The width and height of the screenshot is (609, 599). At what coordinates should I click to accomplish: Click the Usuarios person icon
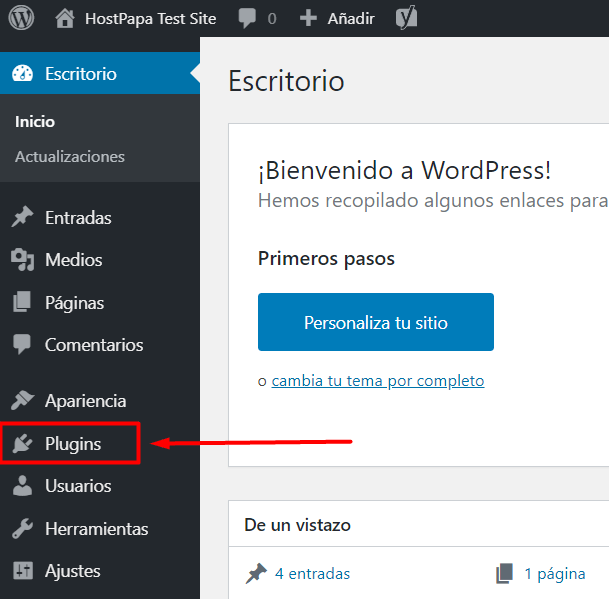tap(23, 486)
